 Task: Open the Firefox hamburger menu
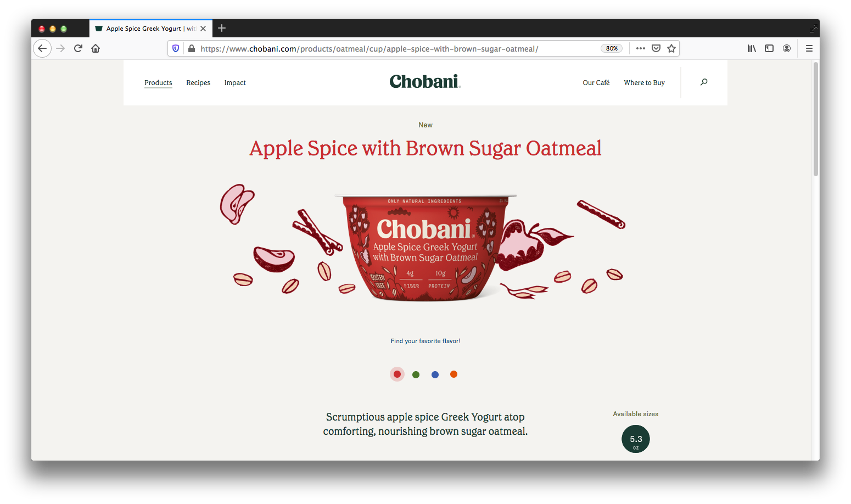pos(809,48)
